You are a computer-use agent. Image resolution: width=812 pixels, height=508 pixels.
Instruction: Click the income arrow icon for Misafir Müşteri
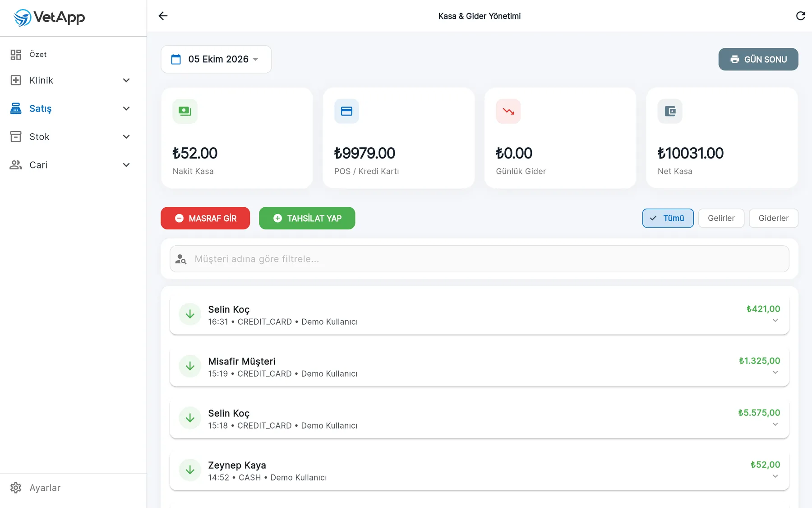pyautogui.click(x=190, y=366)
